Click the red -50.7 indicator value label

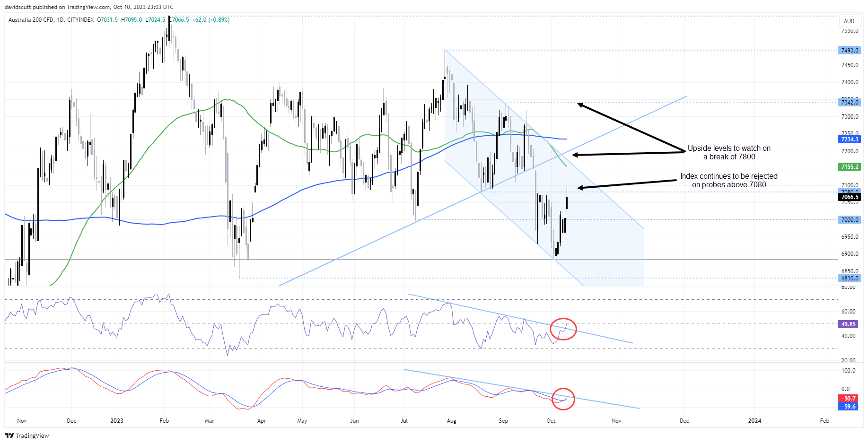pyautogui.click(x=848, y=399)
